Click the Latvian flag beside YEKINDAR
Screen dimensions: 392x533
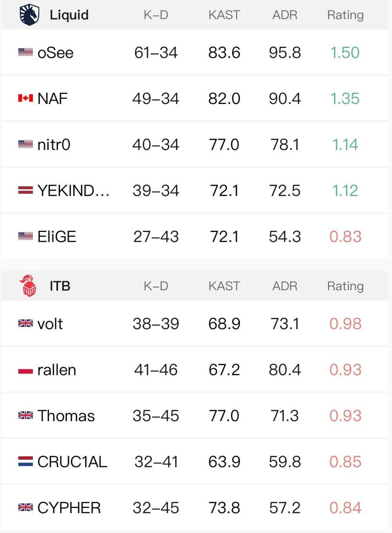pyautogui.click(x=25, y=190)
